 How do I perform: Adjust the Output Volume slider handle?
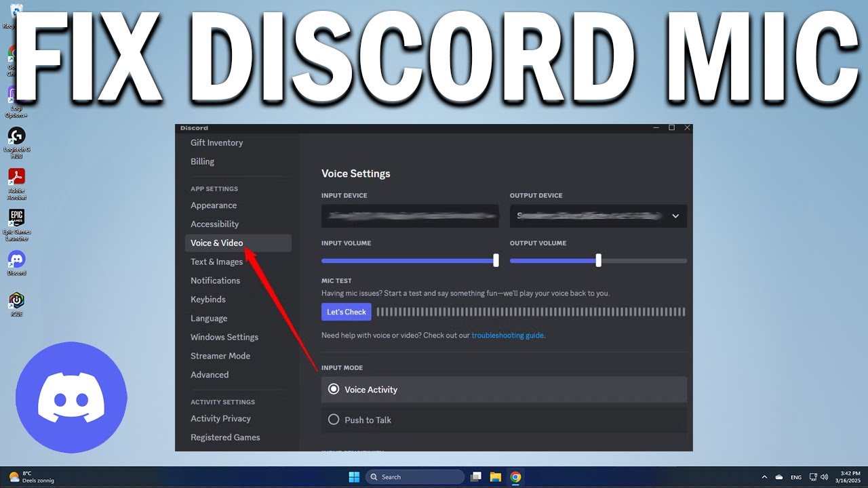click(x=598, y=260)
